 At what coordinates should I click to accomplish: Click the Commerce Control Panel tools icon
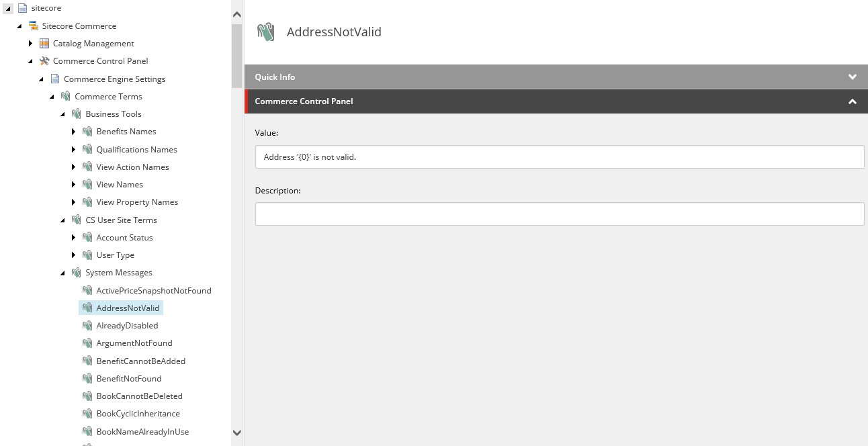[44, 60]
